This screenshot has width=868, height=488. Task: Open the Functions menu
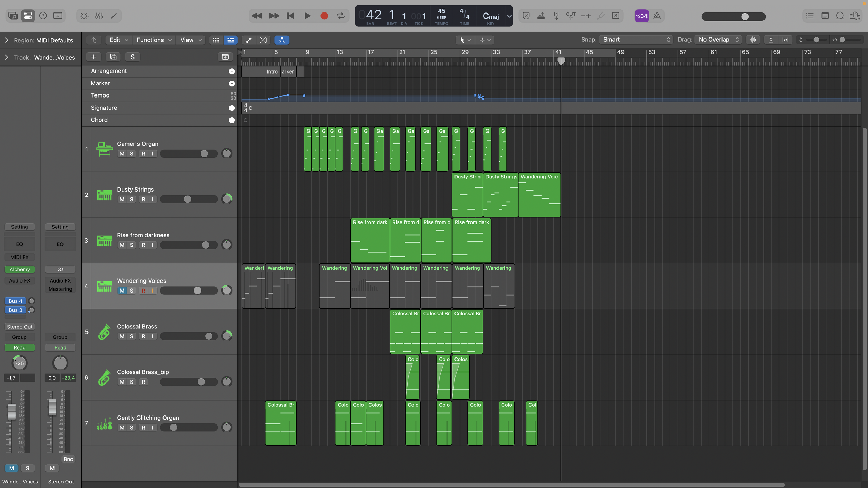click(x=154, y=40)
